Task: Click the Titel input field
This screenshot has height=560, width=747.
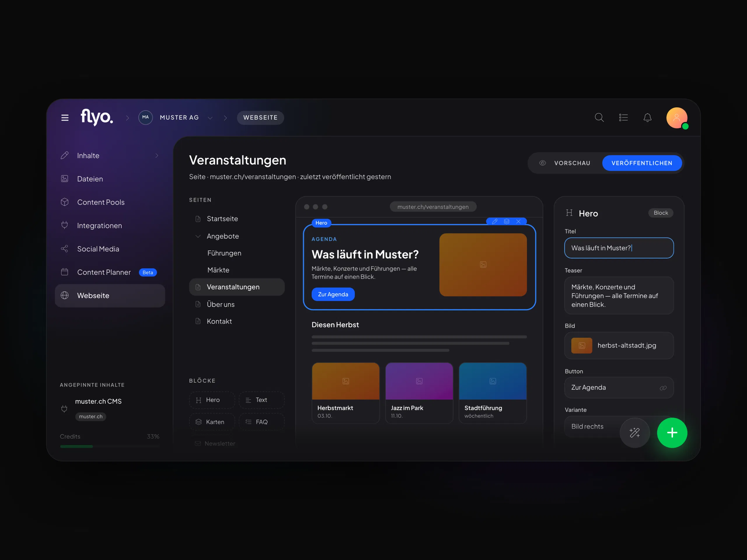Action: (x=619, y=248)
